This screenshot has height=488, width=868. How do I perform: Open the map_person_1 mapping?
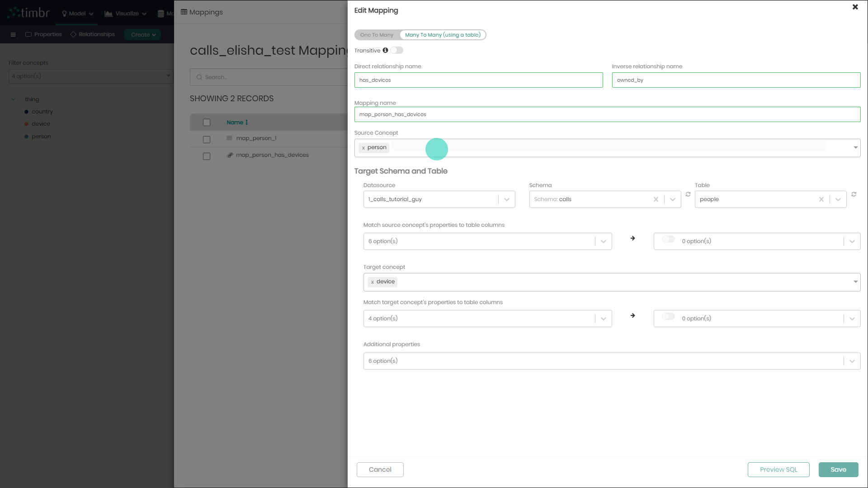pos(256,138)
